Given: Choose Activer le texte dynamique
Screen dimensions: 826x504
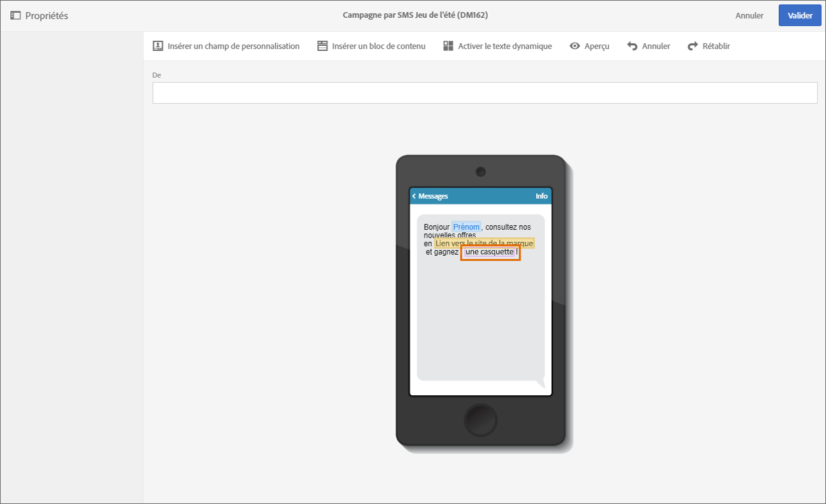Looking at the screenshot, I should coord(505,46).
